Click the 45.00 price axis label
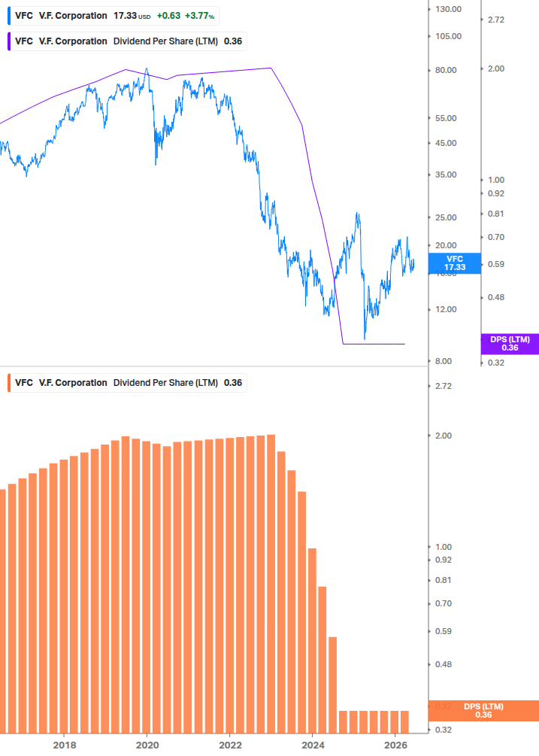 pos(446,143)
